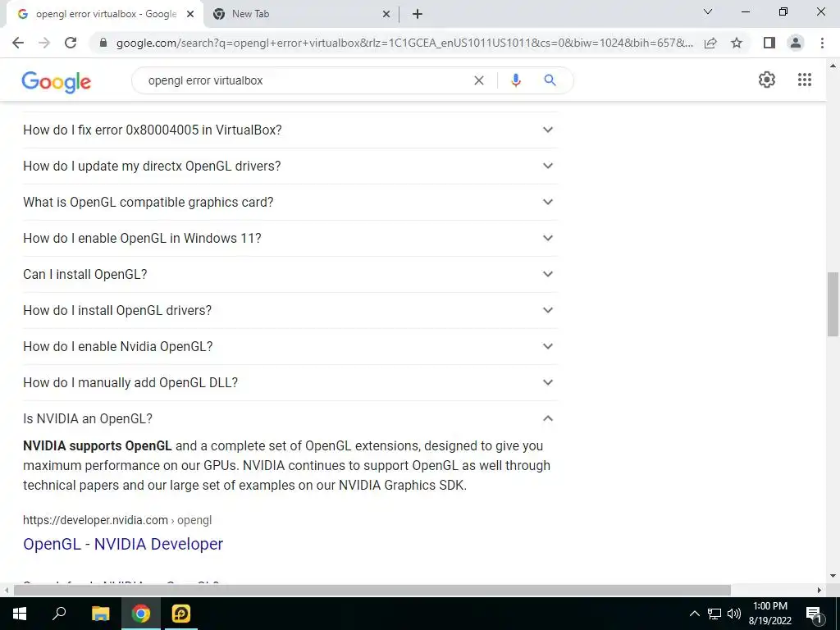Click the Chrome taskbar icon
Screen dimensions: 840x630
click(141, 614)
